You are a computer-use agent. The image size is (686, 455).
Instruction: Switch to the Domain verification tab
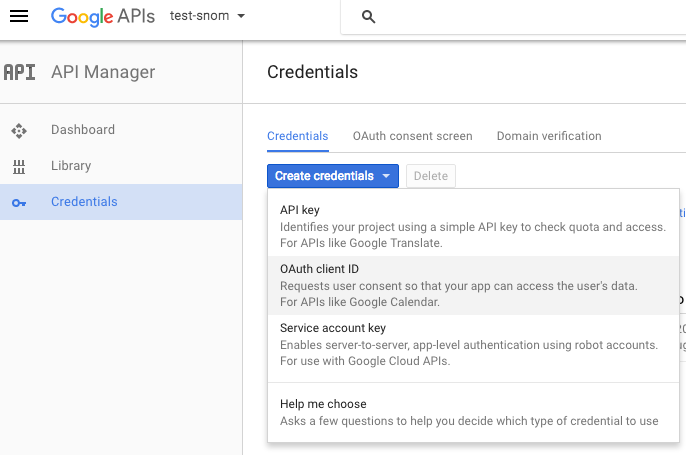pyautogui.click(x=549, y=136)
